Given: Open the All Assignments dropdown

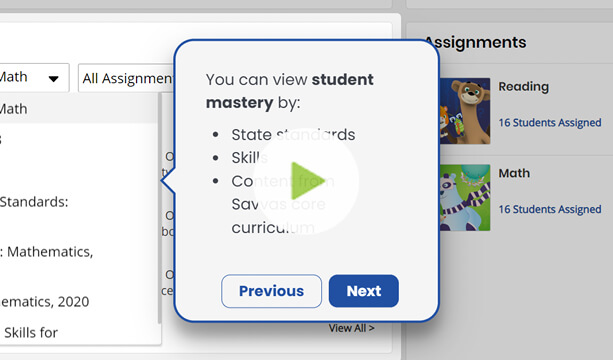Looking at the screenshot, I should [127, 78].
